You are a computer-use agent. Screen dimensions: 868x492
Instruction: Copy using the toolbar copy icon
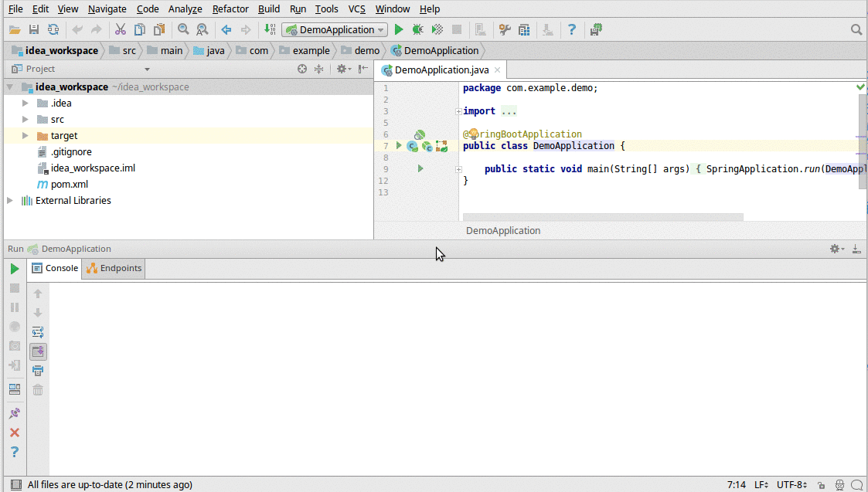(139, 30)
